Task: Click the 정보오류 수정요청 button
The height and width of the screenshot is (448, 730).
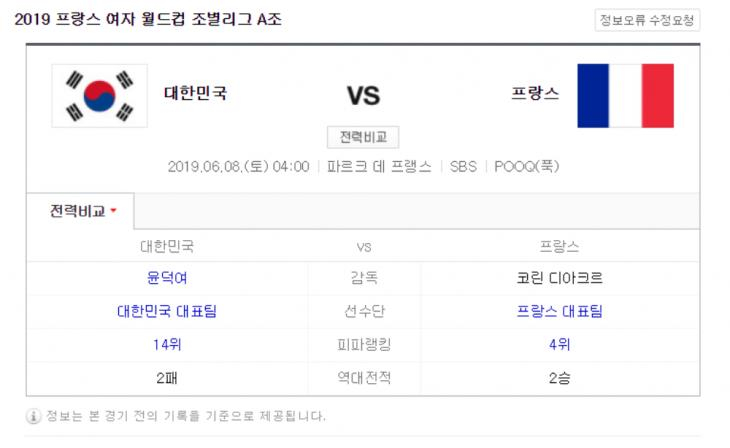Action: (x=647, y=20)
